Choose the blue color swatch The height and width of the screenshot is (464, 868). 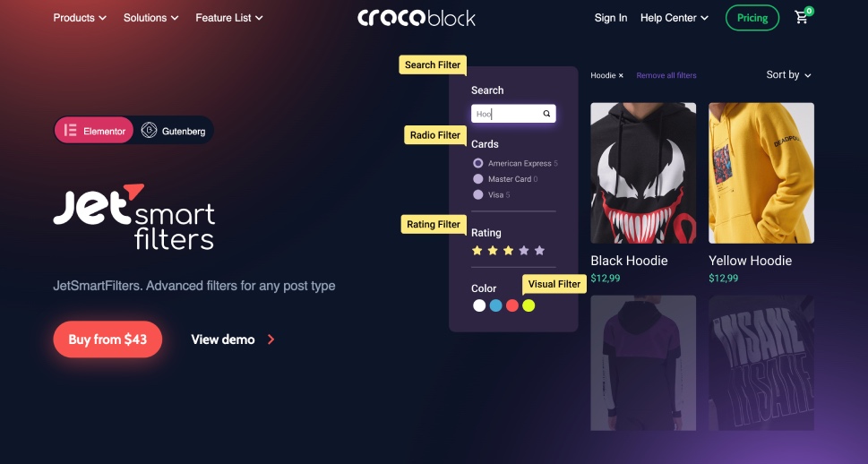(496, 305)
